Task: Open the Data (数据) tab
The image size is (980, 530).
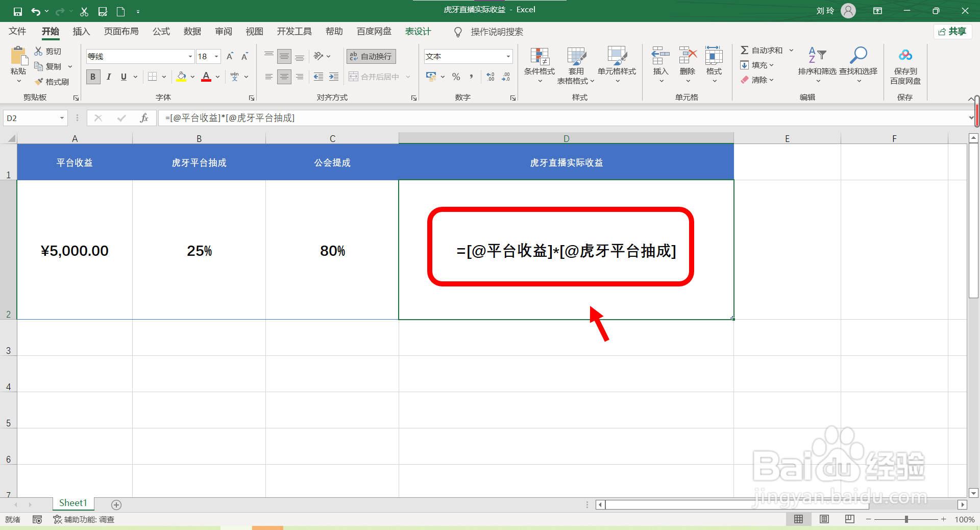Action: (x=192, y=32)
